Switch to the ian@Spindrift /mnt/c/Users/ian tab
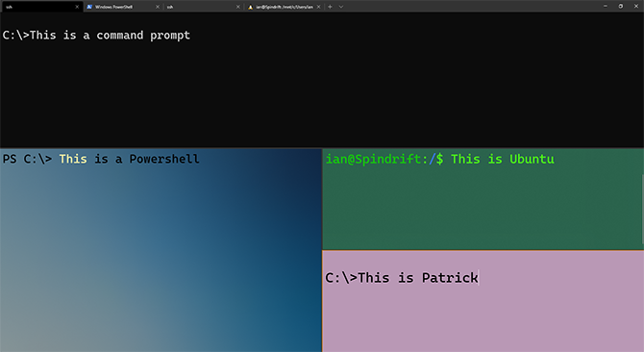Image resolution: width=644 pixels, height=352 pixels. click(x=284, y=7)
